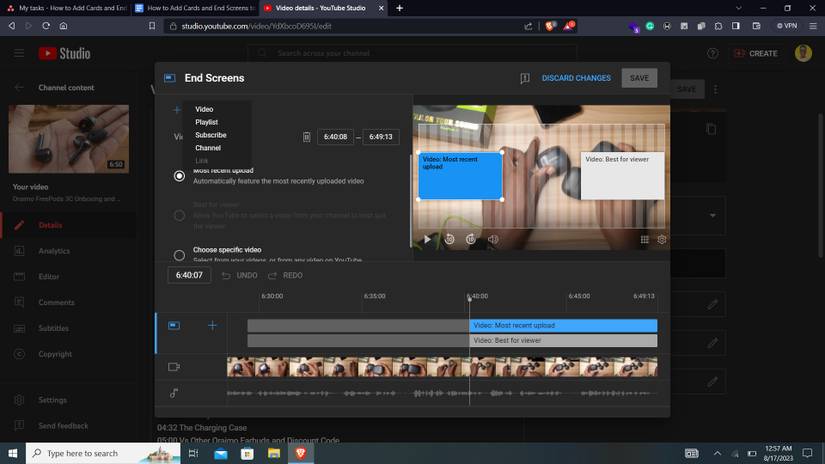The height and width of the screenshot is (464, 825).
Task: Click the Best for viewer timeline bar
Action: coord(563,340)
